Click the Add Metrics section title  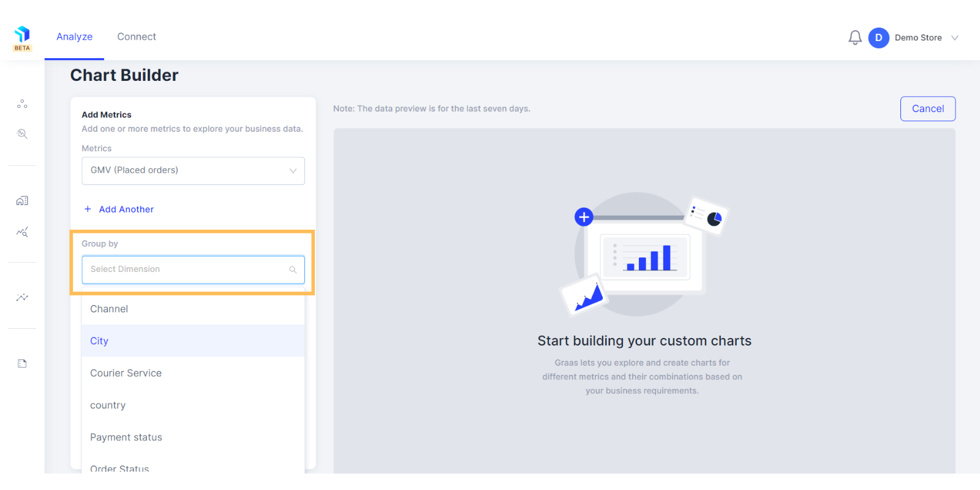107,115
